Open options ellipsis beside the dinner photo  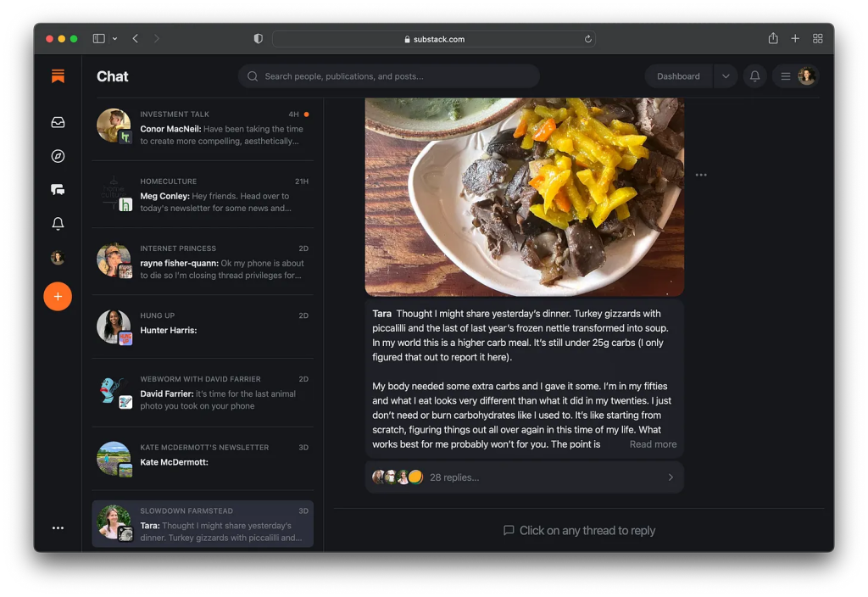[701, 174]
